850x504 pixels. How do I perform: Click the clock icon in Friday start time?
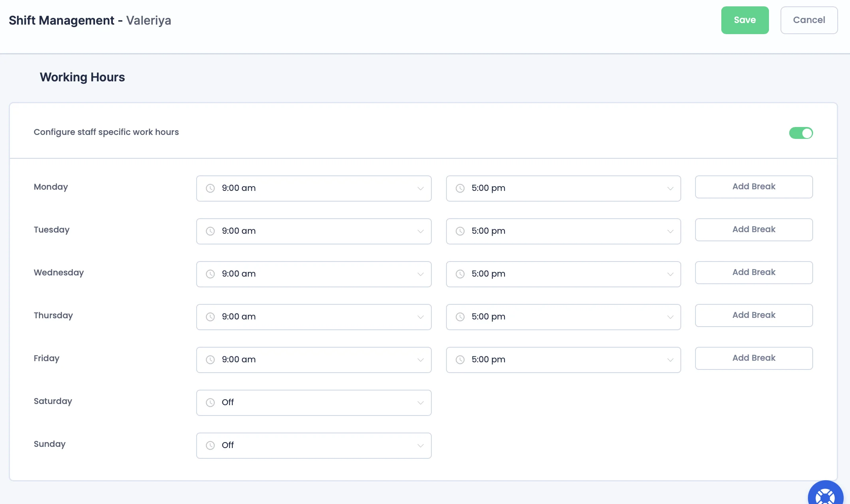coord(210,360)
